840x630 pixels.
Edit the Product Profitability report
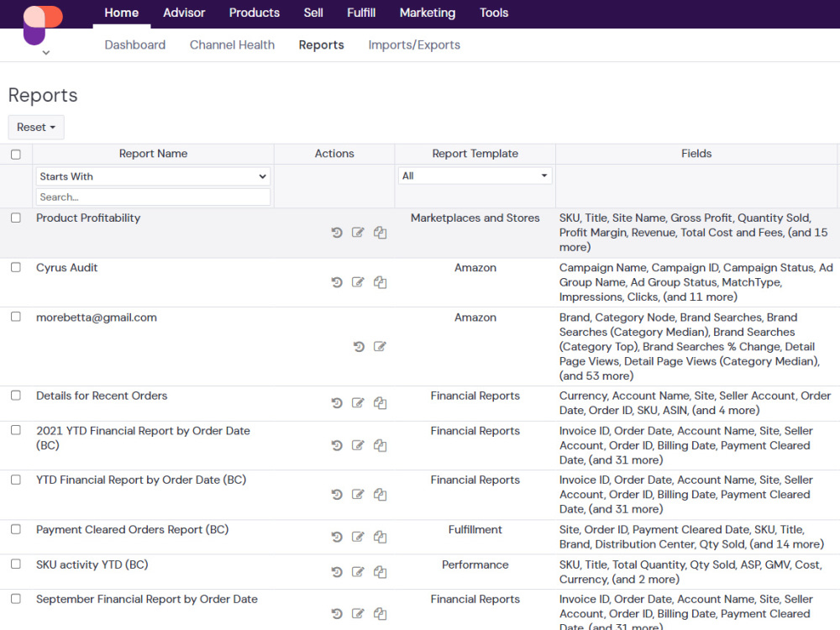(358, 233)
